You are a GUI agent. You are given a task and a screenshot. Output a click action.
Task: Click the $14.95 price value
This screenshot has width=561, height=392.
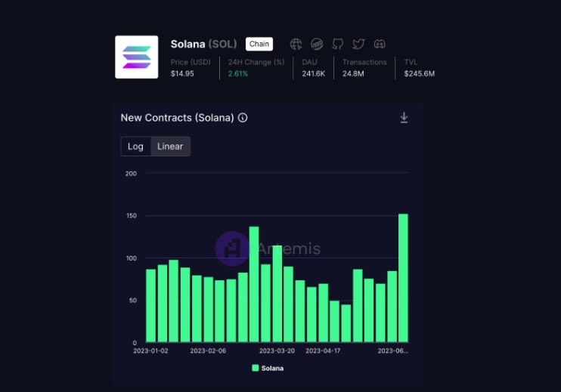click(x=182, y=73)
